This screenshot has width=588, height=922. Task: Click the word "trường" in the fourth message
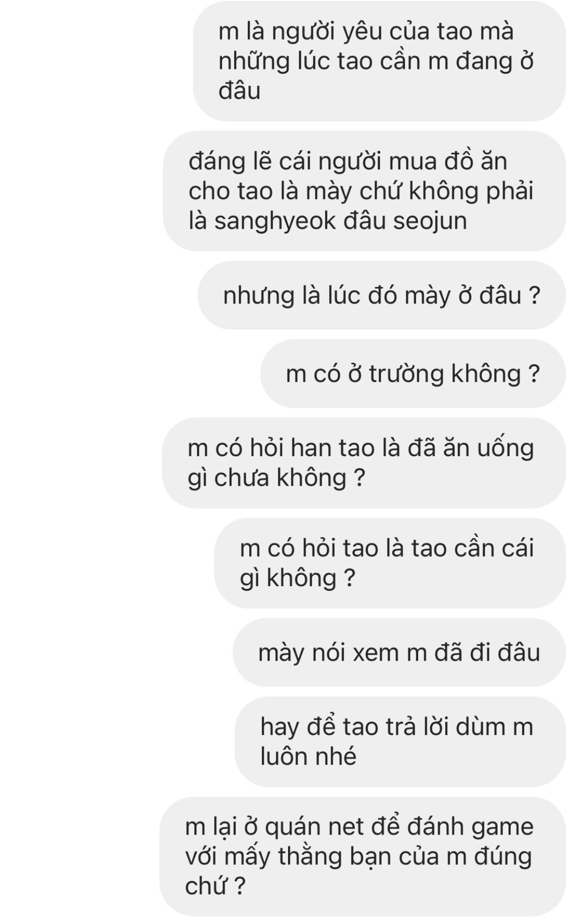[407, 374]
